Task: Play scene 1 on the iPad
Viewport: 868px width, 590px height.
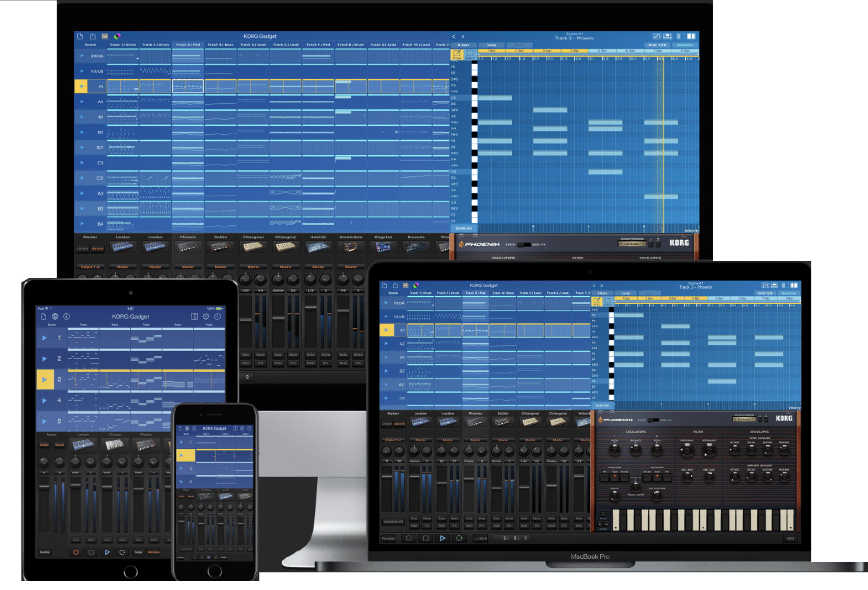Action: [x=44, y=337]
